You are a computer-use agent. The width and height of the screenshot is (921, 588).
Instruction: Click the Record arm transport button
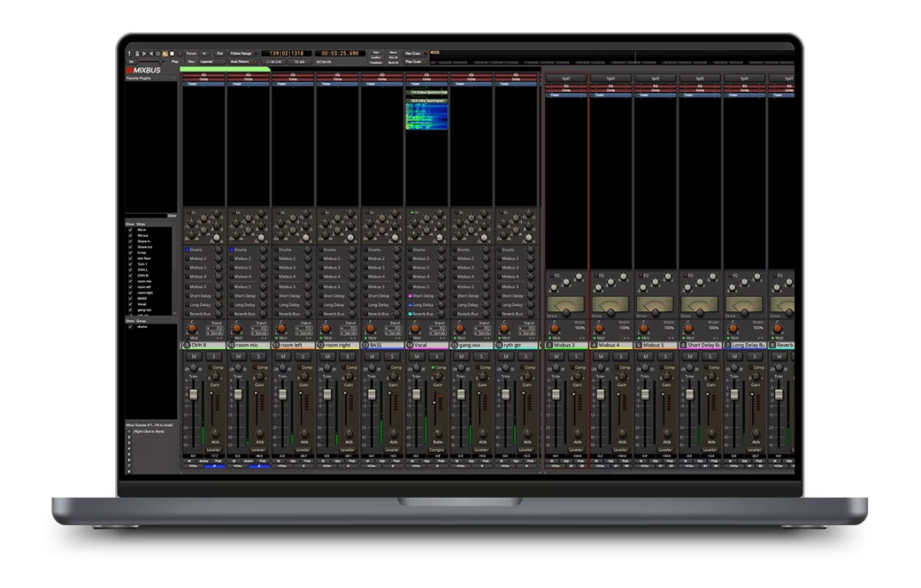coord(179,54)
